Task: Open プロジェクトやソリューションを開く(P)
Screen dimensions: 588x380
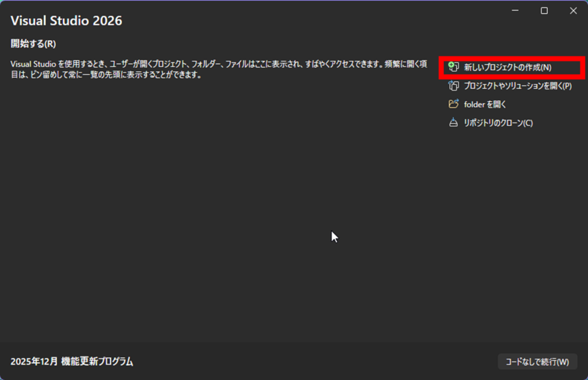Action: coord(518,86)
